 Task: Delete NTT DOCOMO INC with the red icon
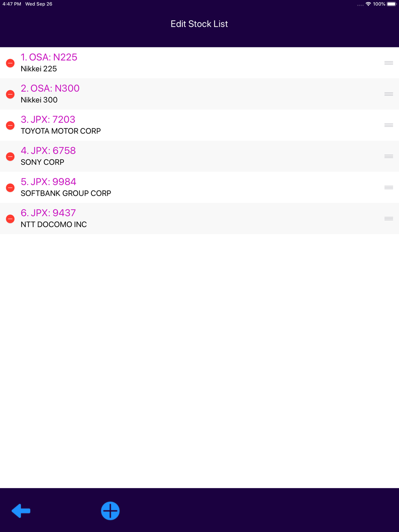click(x=10, y=219)
